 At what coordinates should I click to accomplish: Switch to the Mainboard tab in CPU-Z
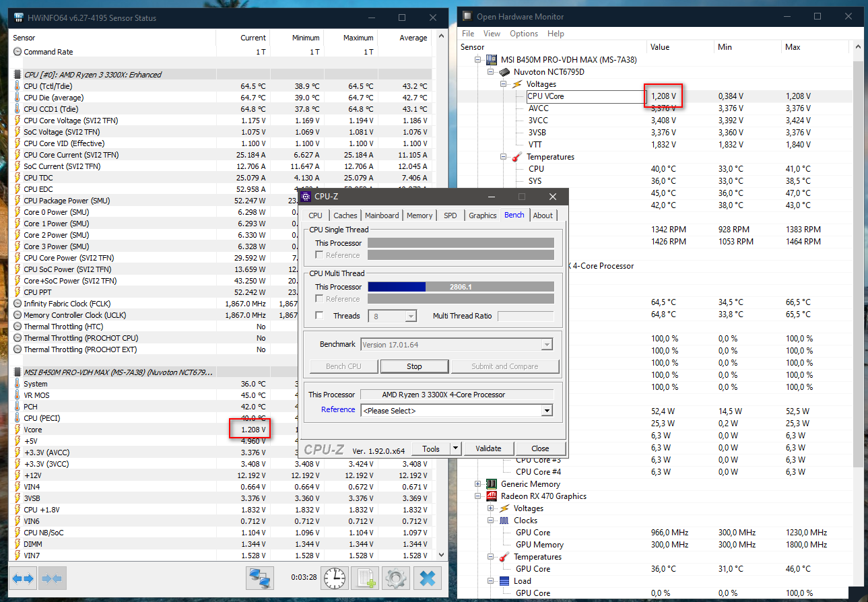point(382,215)
